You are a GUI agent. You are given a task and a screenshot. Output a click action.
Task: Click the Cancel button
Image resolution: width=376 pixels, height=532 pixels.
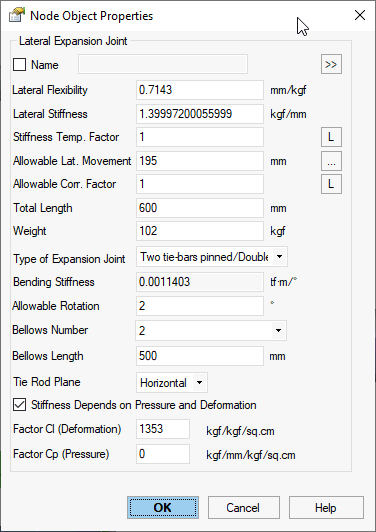[244, 508]
